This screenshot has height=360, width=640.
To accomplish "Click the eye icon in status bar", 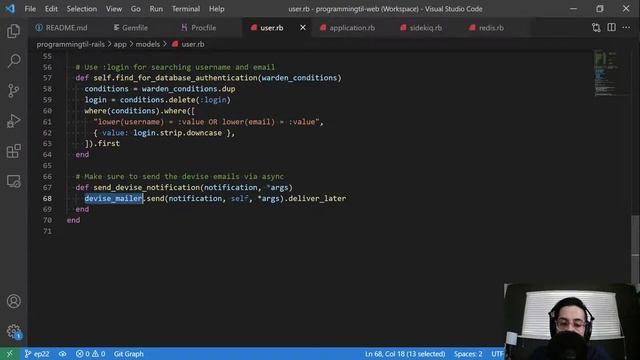I will pos(62,354).
